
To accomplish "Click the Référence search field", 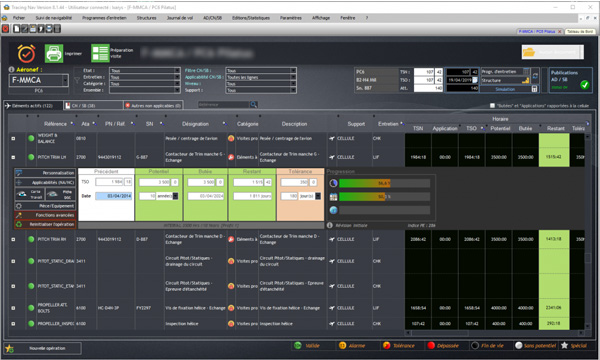I will [223, 104].
